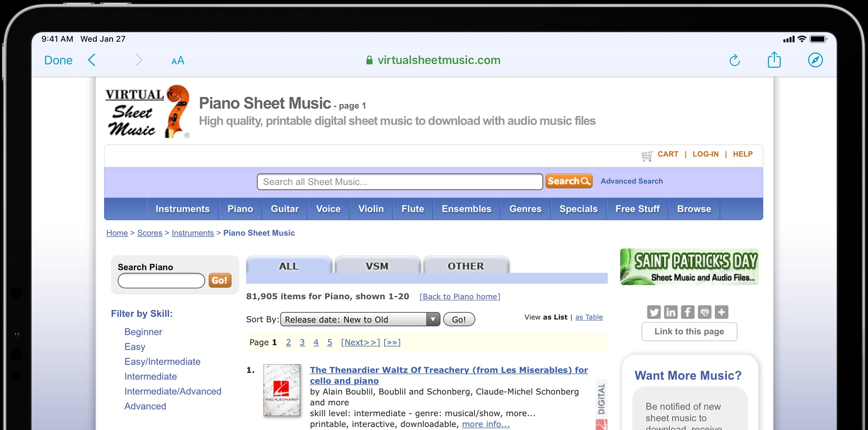Filter by Beginner skill
Image resolution: width=868 pixels, height=430 pixels.
(x=143, y=332)
